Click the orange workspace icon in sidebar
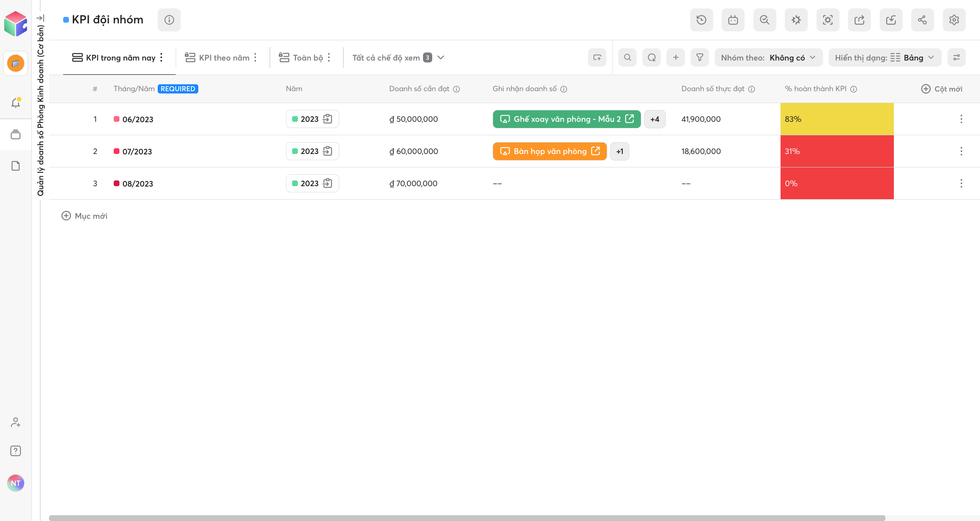 [x=16, y=63]
